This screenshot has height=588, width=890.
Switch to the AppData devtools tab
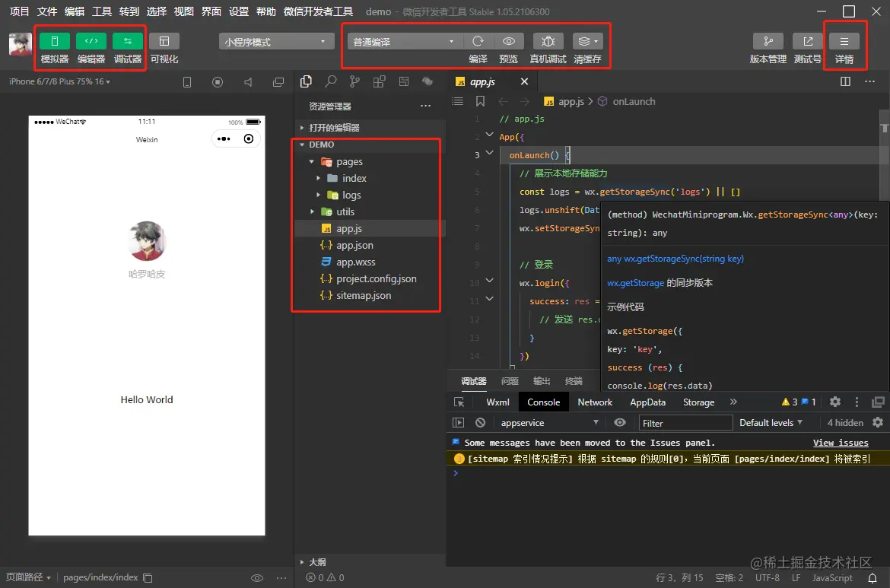tap(647, 402)
